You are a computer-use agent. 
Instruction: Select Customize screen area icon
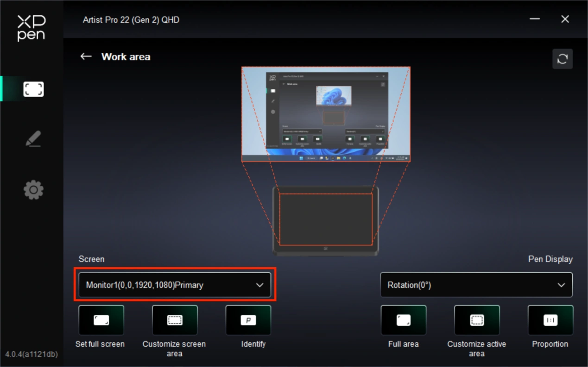(x=175, y=320)
